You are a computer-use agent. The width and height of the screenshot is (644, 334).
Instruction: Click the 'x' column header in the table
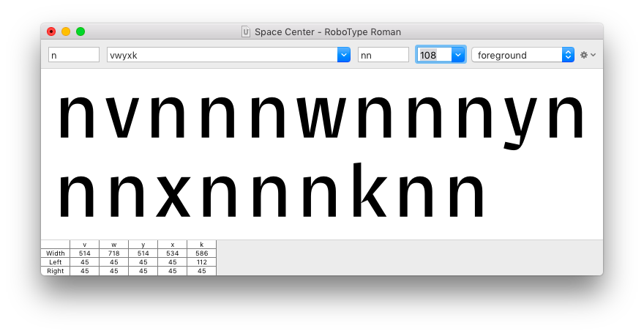[x=173, y=245]
